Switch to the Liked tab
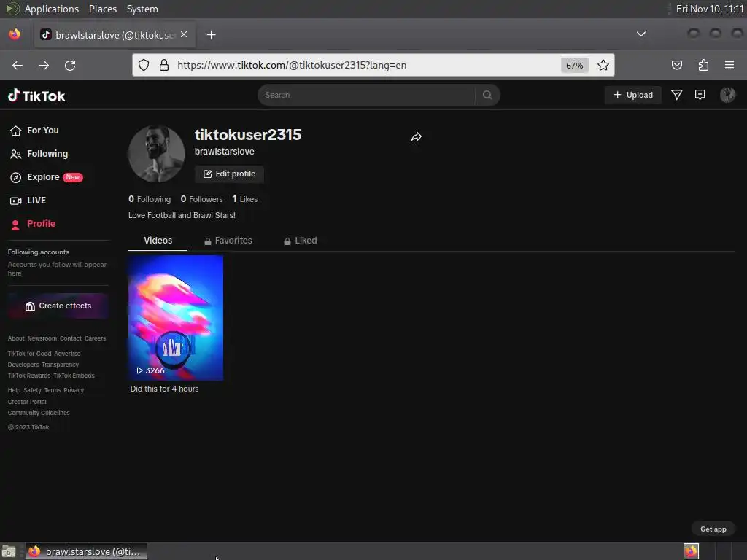Viewport: 747px width, 560px height. (x=300, y=241)
